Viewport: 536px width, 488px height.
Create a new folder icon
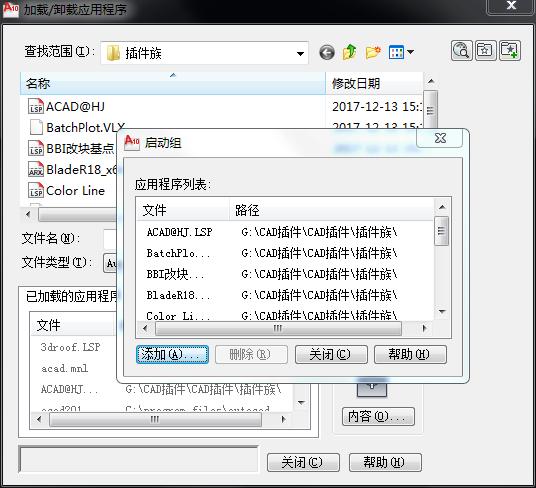(373, 52)
